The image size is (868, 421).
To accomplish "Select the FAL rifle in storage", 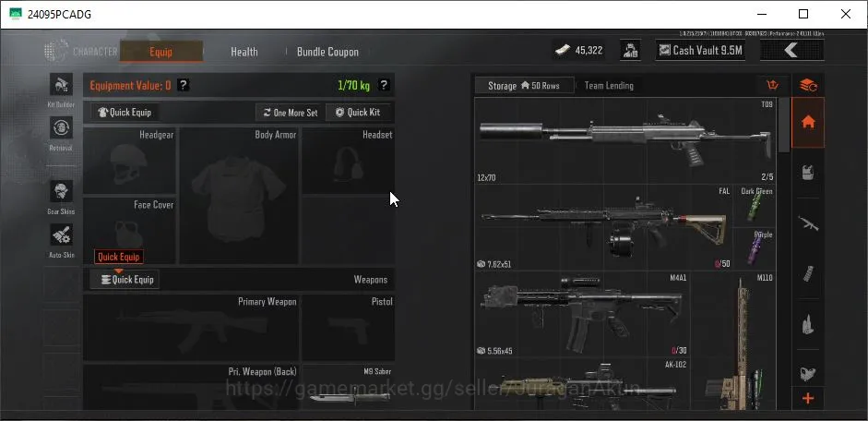I will tap(603, 227).
